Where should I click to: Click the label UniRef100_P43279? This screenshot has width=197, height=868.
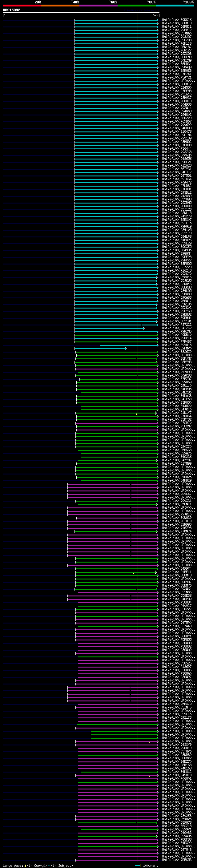point(177,216)
